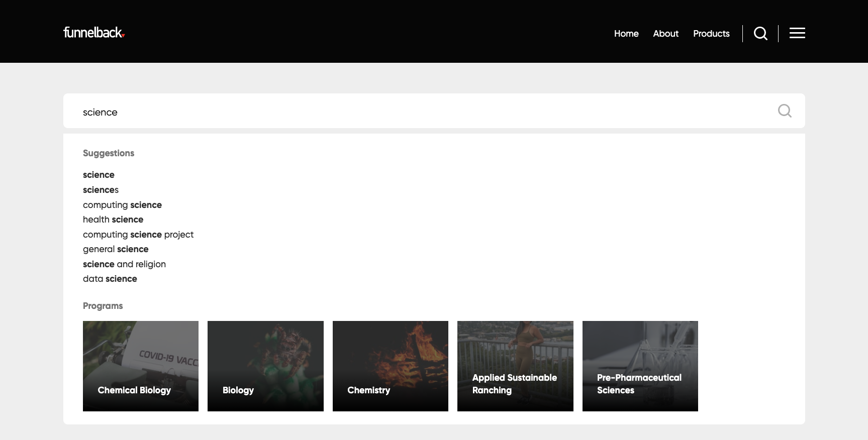Go to Home in navigation
The height and width of the screenshot is (440, 868).
pos(626,34)
